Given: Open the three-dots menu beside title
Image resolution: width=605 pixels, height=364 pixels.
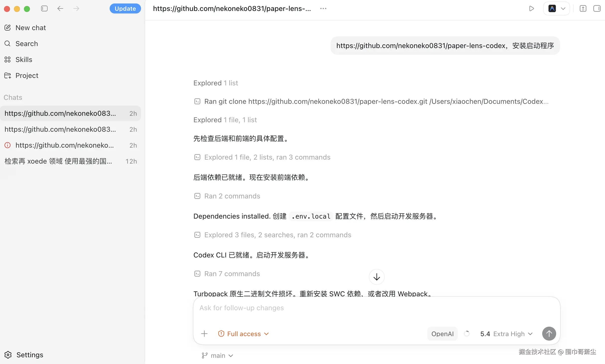Looking at the screenshot, I should tap(323, 8).
